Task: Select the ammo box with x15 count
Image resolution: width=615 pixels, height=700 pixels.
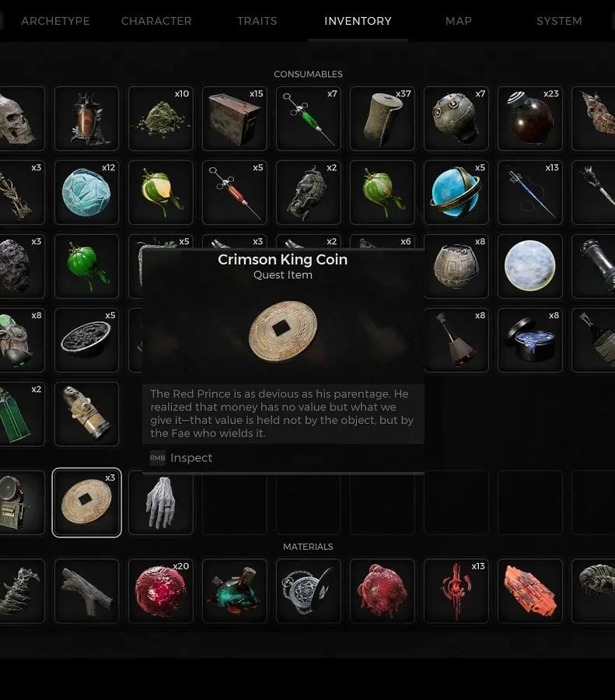Action: tap(235, 118)
